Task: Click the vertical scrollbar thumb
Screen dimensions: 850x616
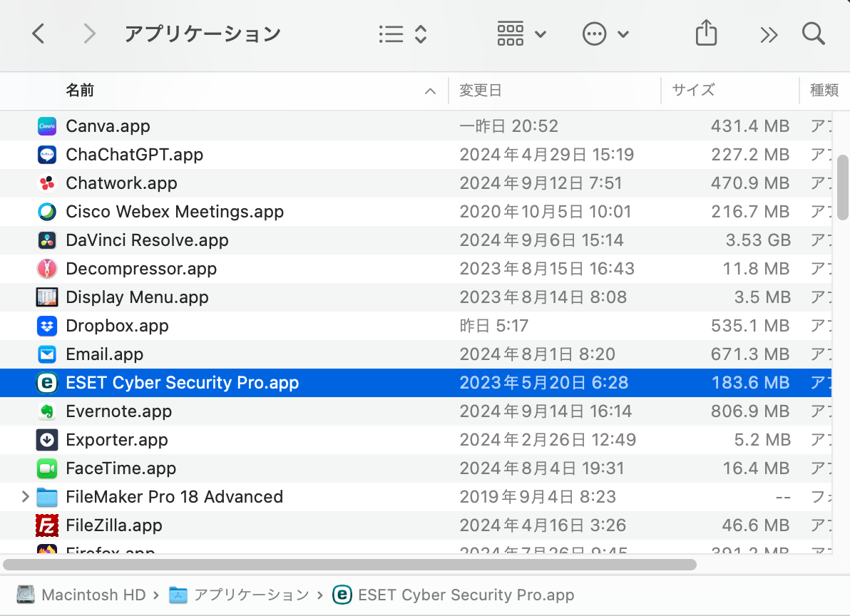Action: pyautogui.click(x=842, y=188)
